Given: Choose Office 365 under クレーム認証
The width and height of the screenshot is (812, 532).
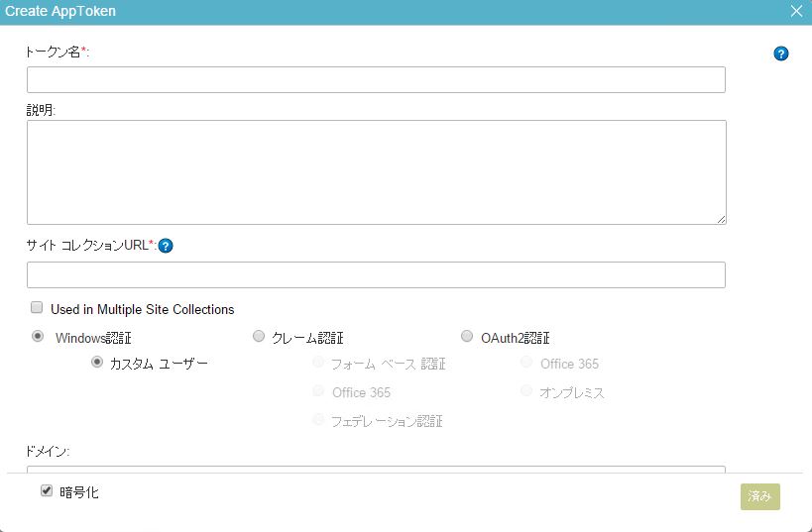Looking at the screenshot, I should (x=318, y=390).
